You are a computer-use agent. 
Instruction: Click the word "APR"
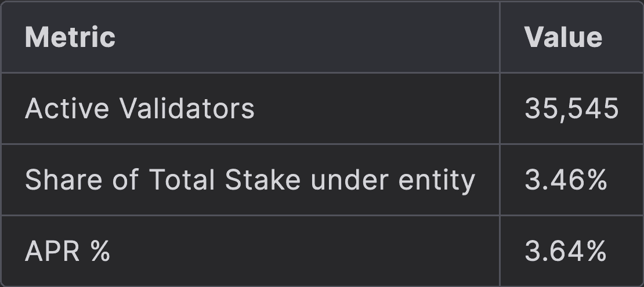click(52, 252)
